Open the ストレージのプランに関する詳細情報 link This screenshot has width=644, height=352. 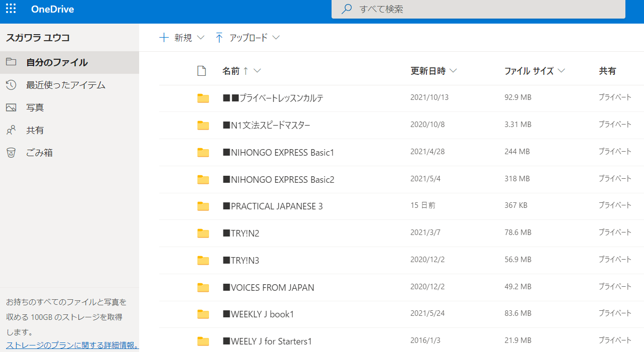pyautogui.click(x=72, y=345)
